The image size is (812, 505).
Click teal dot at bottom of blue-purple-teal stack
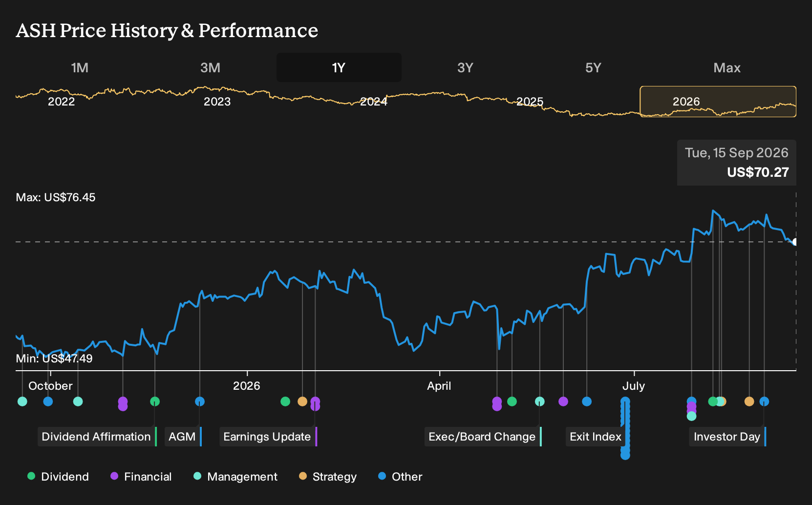pos(691,416)
